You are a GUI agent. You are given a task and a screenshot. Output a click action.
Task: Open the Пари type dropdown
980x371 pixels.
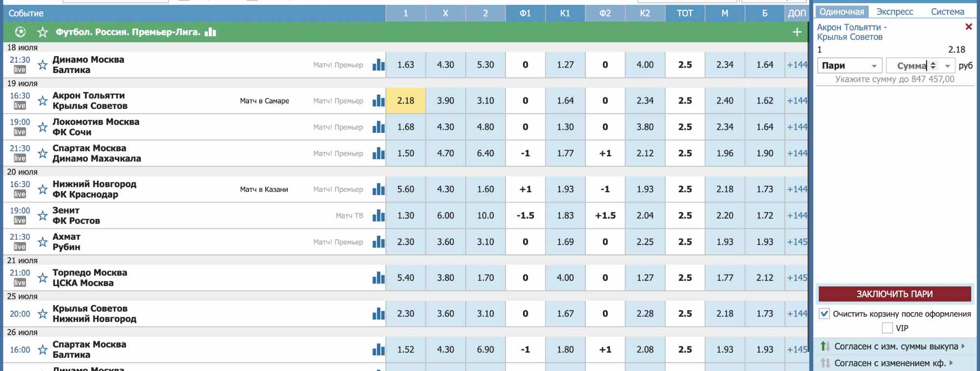pos(850,66)
